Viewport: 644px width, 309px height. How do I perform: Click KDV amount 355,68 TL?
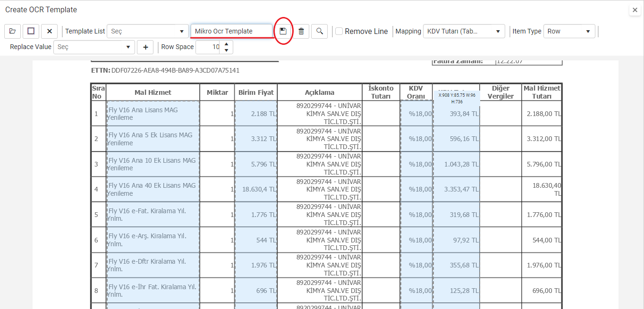click(x=464, y=265)
